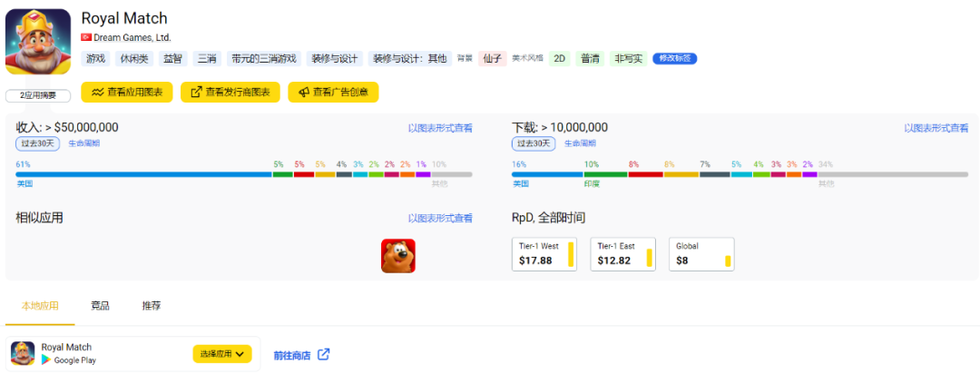Click the Tier-1 West $17.88 card
The image size is (980, 374).
(544, 254)
